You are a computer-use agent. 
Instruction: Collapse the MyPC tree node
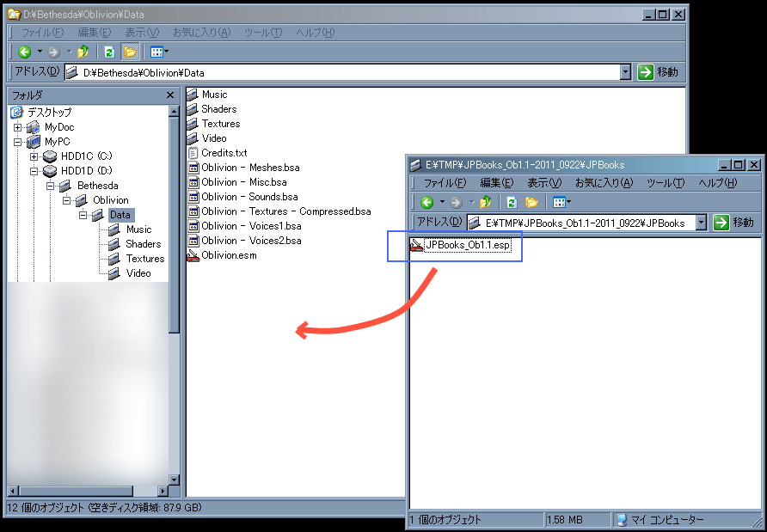[x=18, y=142]
